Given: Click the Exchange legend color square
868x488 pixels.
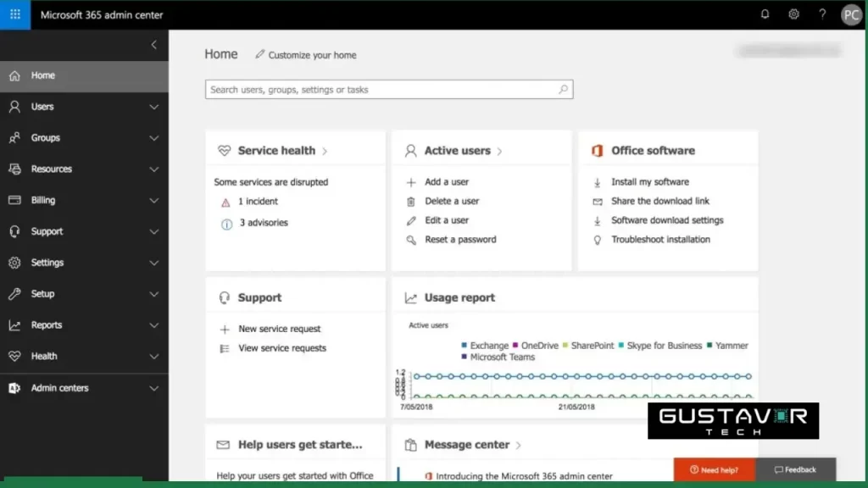Looking at the screenshot, I should pyautogui.click(x=464, y=346).
